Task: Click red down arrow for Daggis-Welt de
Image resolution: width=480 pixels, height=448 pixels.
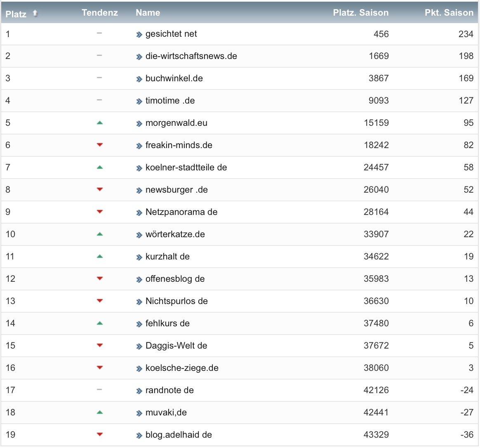Action: point(99,345)
